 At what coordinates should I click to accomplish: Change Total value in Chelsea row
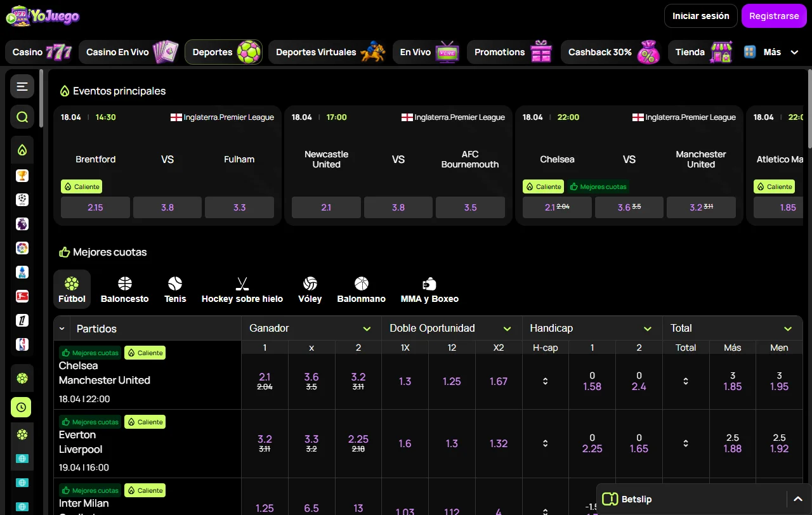click(686, 381)
